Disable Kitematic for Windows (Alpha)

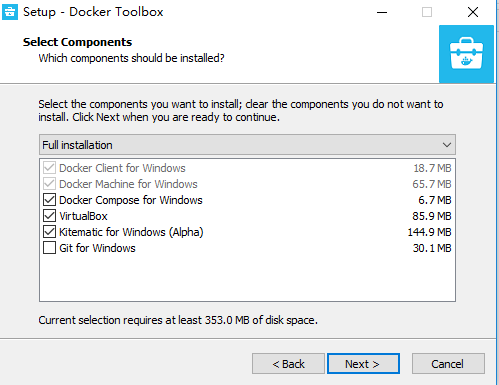pyautogui.click(x=49, y=232)
